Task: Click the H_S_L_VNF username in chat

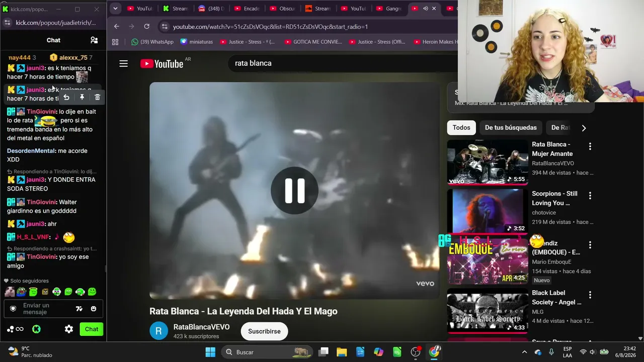Action: point(33,237)
